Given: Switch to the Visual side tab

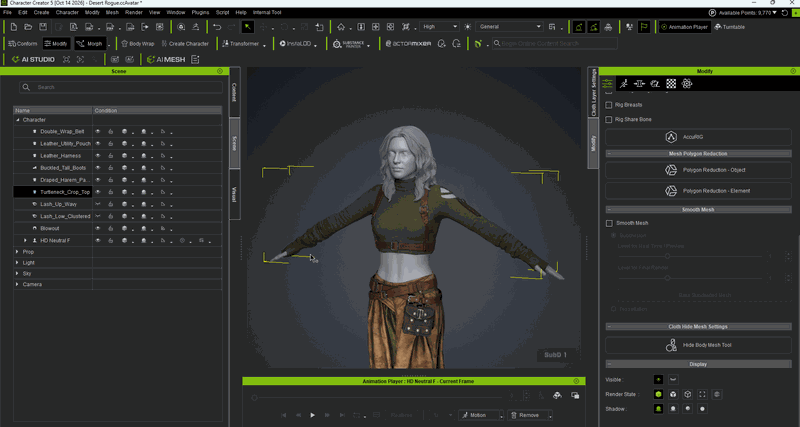Looking at the screenshot, I should 235,194.
